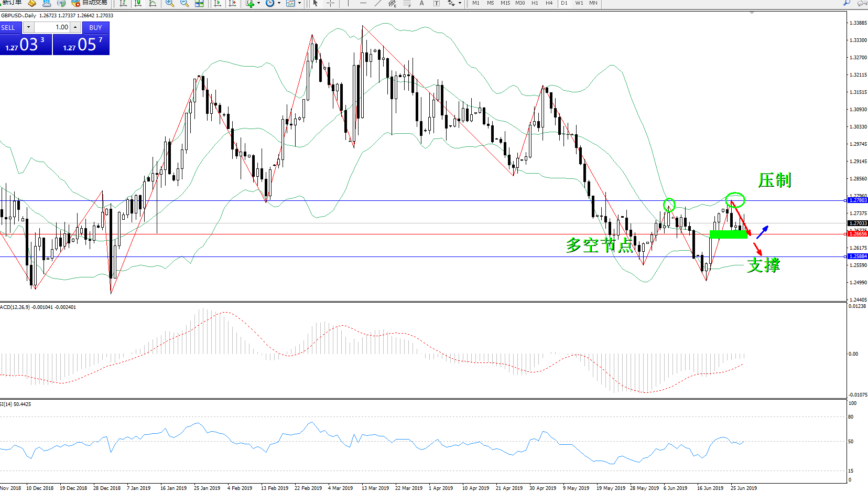Toggle Chart Shift icon

pos(233,3)
